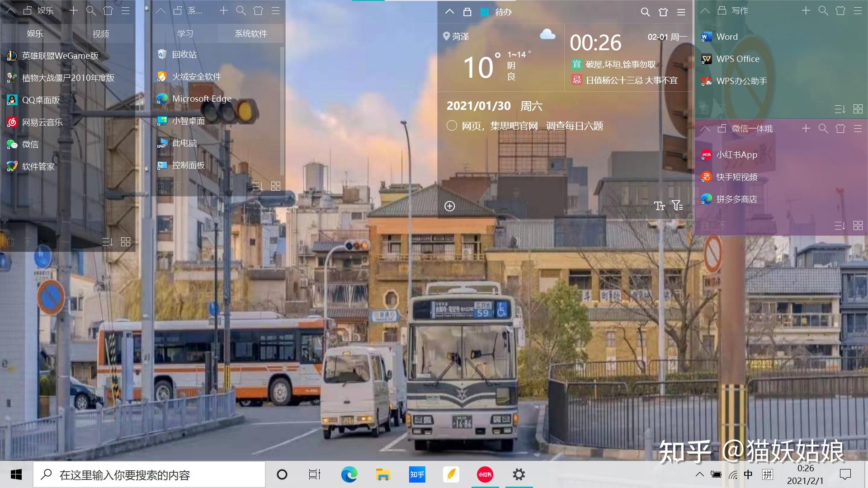Open WPS Office
The image size is (868, 488).
[737, 58]
